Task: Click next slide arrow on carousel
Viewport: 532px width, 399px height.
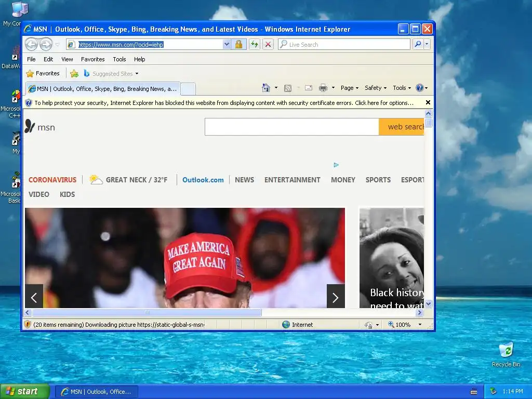Action: point(336,297)
